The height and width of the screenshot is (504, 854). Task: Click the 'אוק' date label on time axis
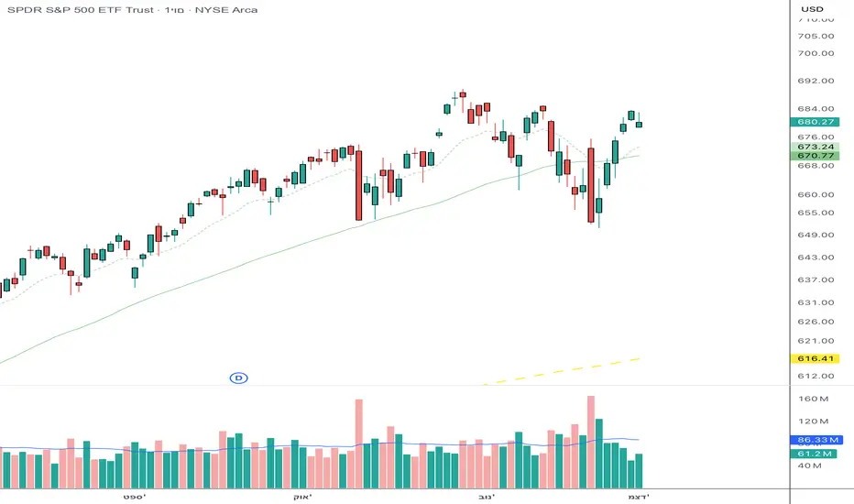tap(302, 496)
